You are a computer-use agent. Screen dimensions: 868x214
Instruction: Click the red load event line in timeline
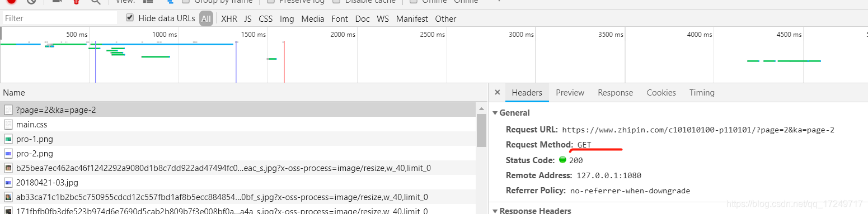[284, 61]
